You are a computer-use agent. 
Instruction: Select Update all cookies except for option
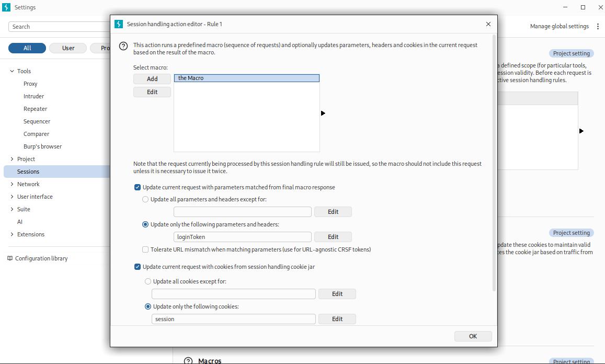148,281
